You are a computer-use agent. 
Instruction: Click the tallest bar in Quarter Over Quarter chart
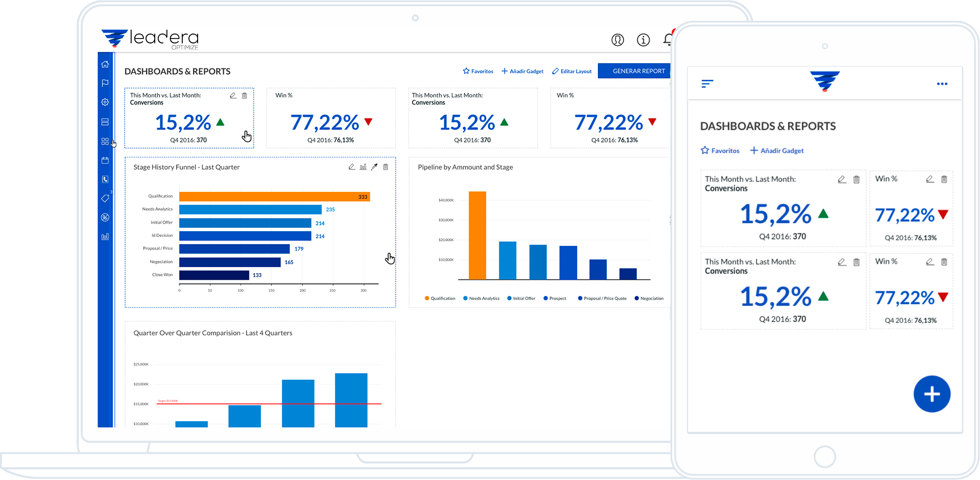point(351,400)
